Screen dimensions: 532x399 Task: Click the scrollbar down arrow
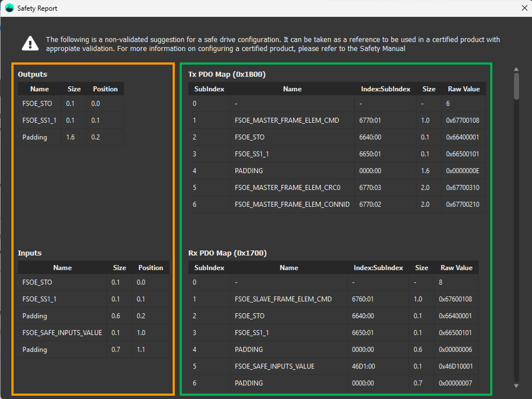(x=516, y=385)
